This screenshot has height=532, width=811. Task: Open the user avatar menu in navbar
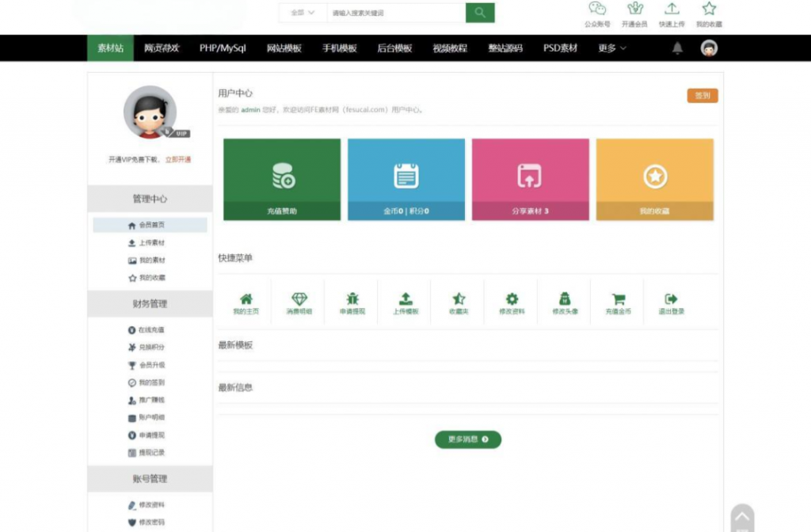pyautogui.click(x=709, y=48)
